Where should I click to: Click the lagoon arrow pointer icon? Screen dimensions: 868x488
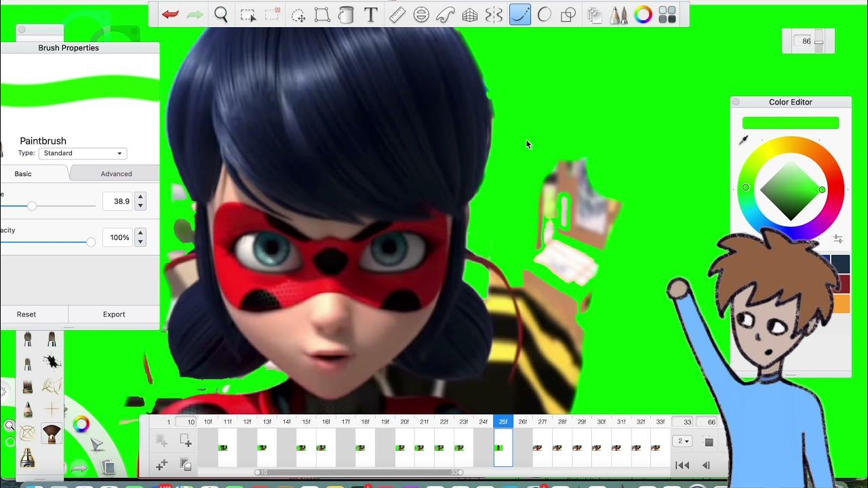[x=97, y=445]
